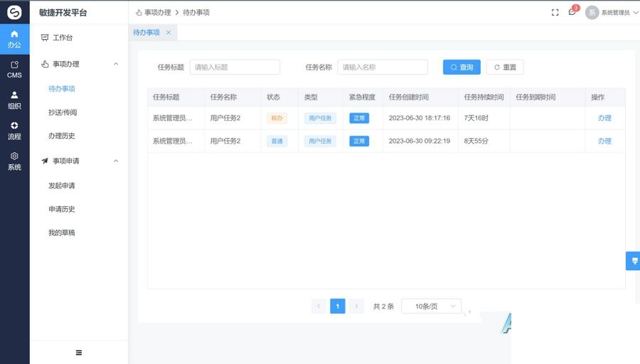This screenshot has height=364, width=640.
Task: Open the 办公 section in sidebar
Action: point(14,39)
